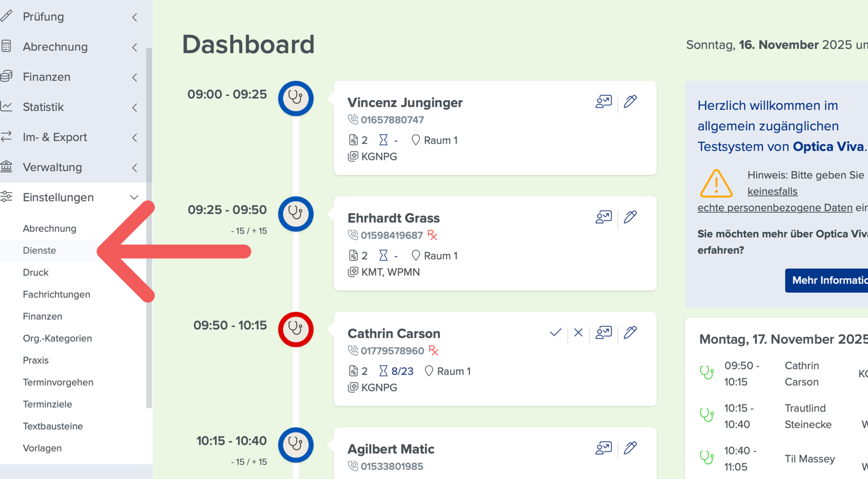The image size is (868, 479).
Task: Open Textbausteine settings entry
Action: tap(53, 426)
